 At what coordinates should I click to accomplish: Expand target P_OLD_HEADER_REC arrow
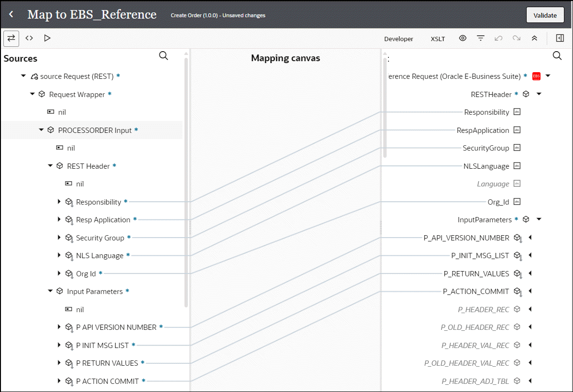(x=530, y=327)
